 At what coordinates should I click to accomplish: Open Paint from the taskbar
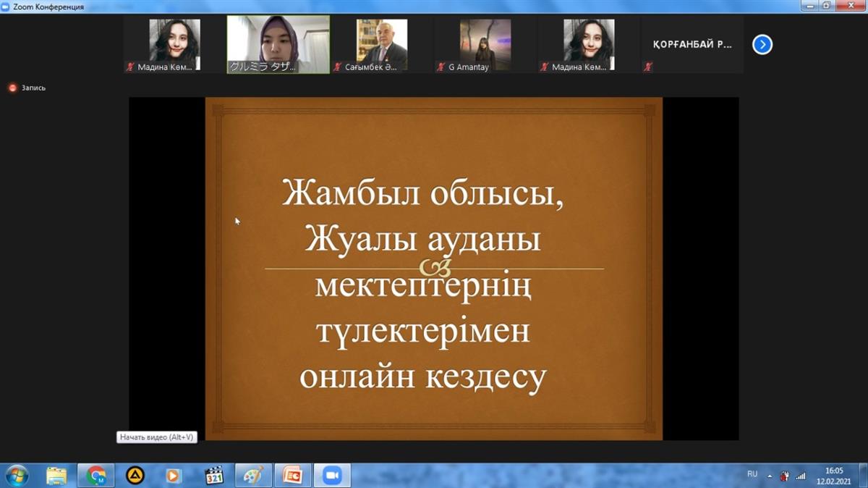pos(253,476)
